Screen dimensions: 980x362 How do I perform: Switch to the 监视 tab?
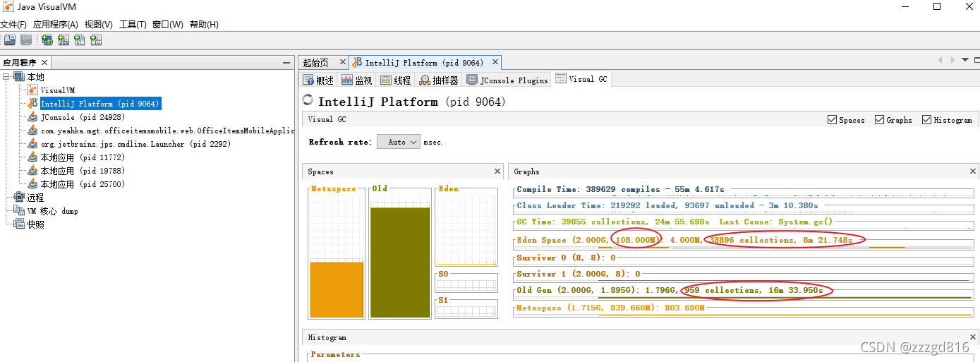click(x=356, y=80)
